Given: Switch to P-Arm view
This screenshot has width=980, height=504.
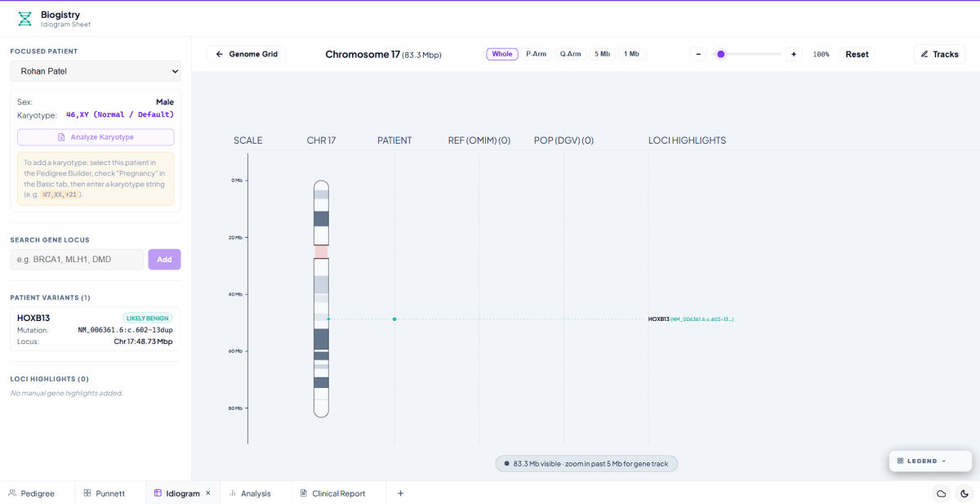Looking at the screenshot, I should coord(537,54).
